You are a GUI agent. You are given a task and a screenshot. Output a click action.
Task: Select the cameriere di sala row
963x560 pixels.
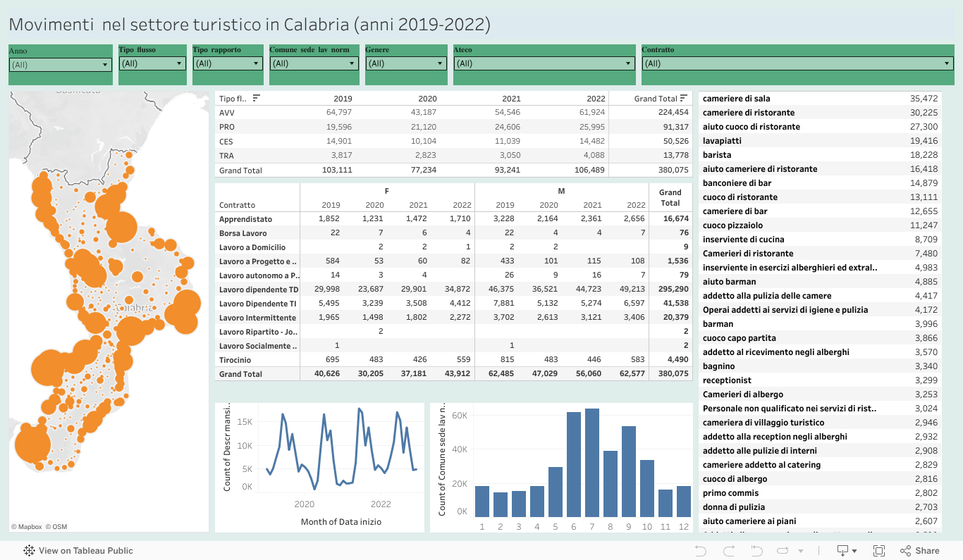pyautogui.click(x=737, y=99)
